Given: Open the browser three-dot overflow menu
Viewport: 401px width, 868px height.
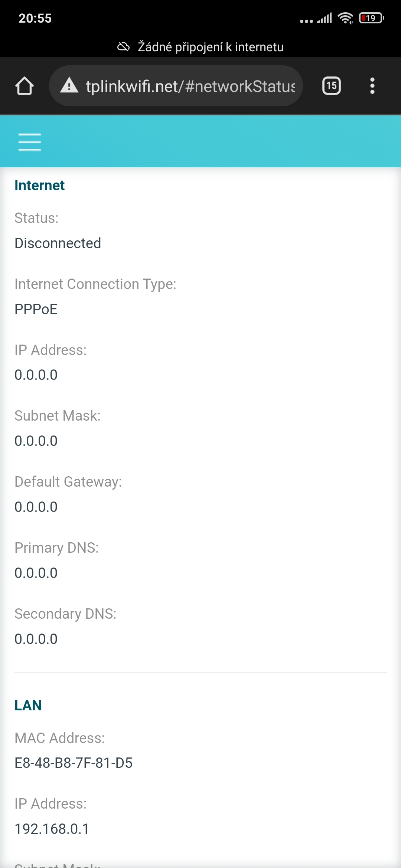Looking at the screenshot, I should click(x=372, y=86).
